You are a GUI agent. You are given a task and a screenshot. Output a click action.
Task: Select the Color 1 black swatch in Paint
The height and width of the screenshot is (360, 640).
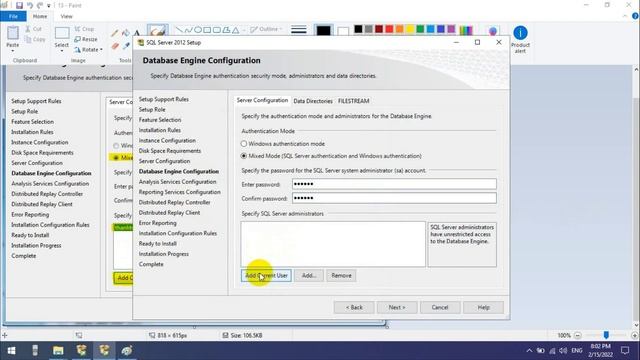[323, 31]
